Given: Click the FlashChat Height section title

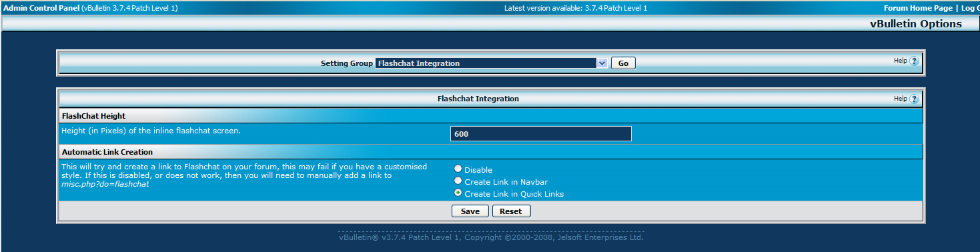Looking at the screenshot, I should coord(94,116).
